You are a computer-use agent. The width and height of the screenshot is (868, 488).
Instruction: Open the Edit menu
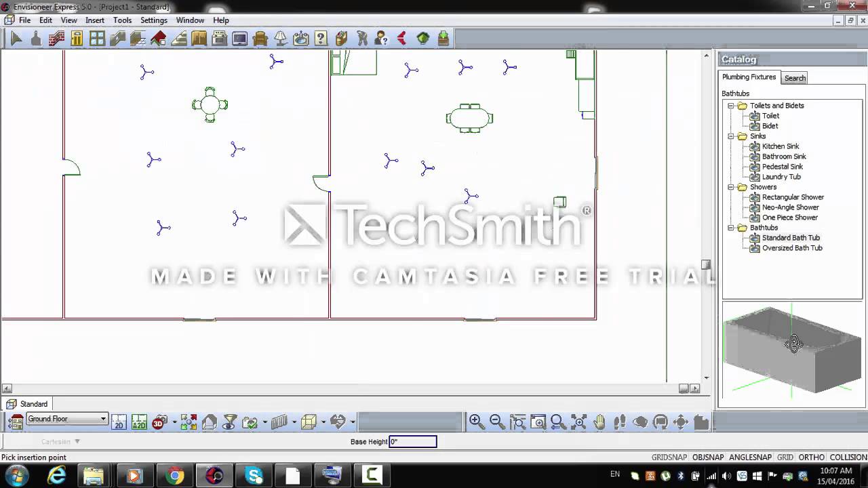[x=45, y=20]
